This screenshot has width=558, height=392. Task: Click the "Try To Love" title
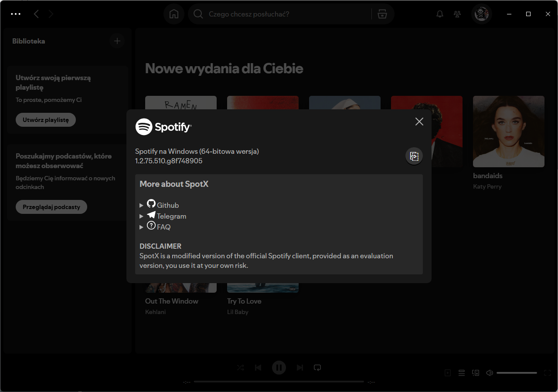244,301
